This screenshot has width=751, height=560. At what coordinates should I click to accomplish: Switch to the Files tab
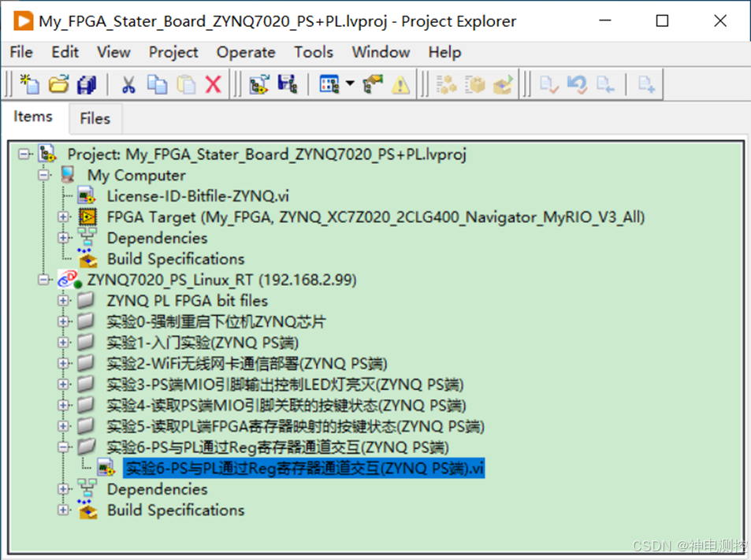pyautogui.click(x=95, y=119)
